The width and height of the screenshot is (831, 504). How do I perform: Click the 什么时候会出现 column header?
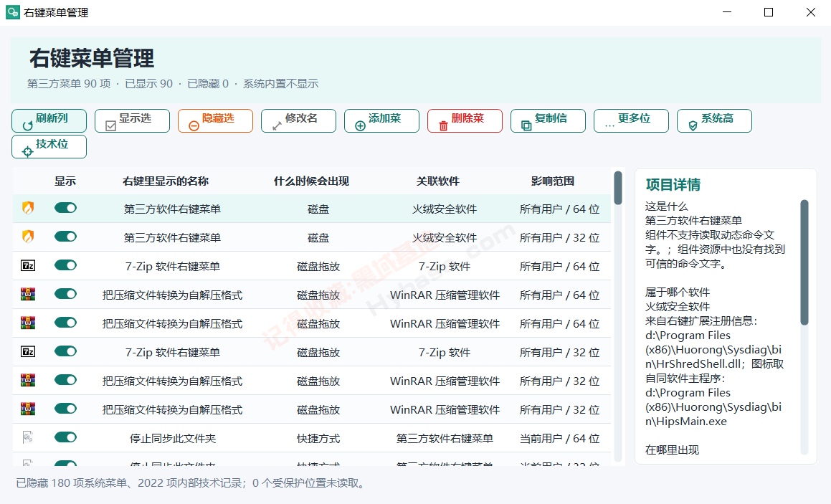[x=312, y=181]
